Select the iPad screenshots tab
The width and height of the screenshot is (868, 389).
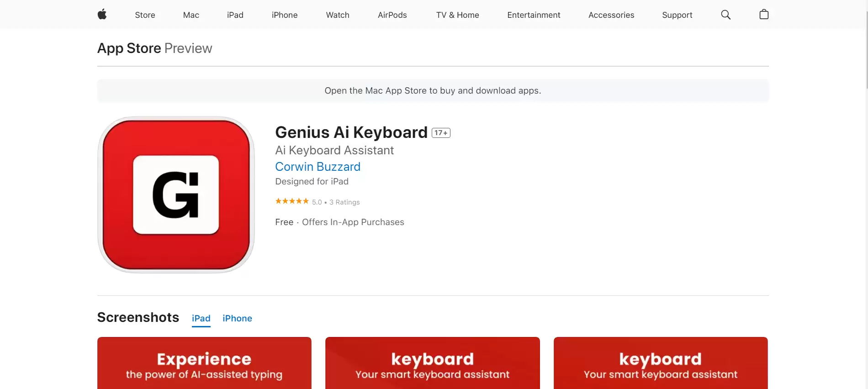click(201, 318)
